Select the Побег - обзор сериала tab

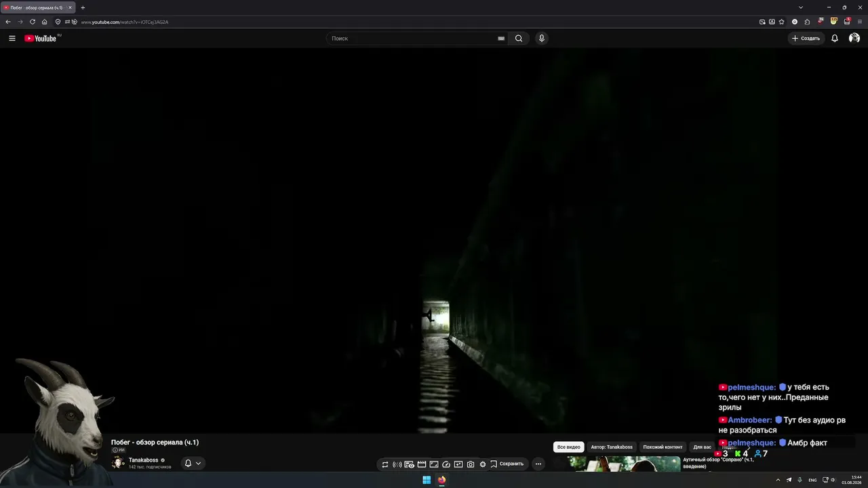(37, 7)
